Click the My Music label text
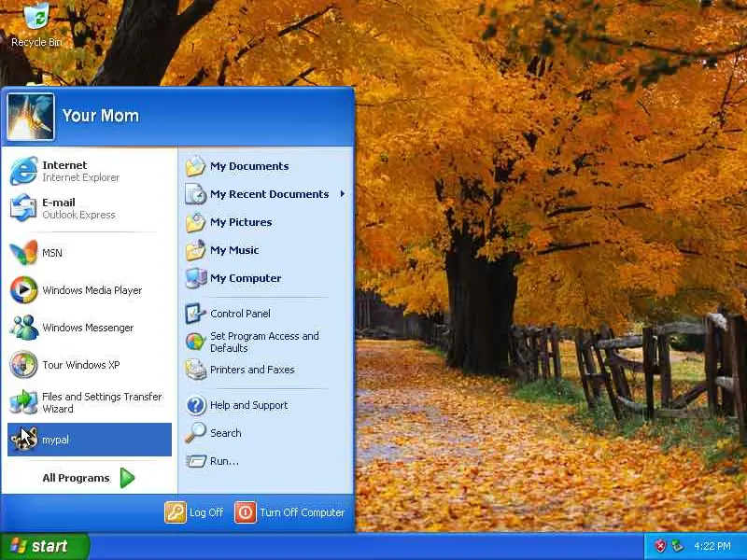This screenshot has height=560, width=747. (x=234, y=250)
